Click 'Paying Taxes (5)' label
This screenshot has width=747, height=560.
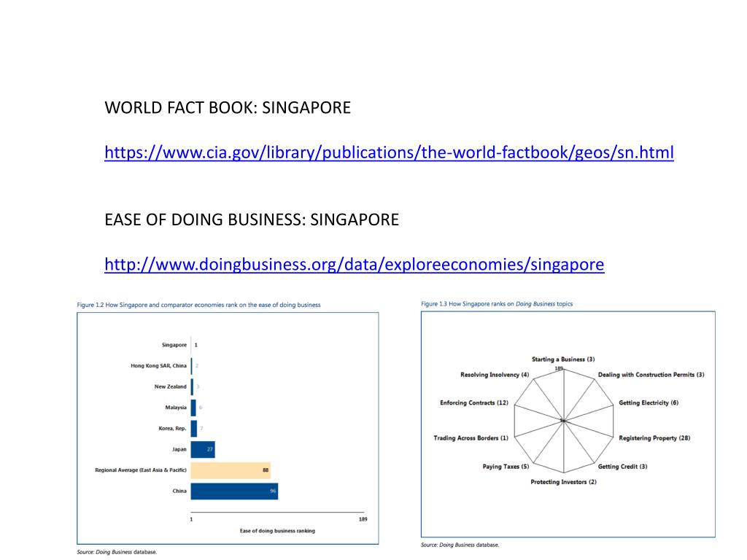point(506,467)
